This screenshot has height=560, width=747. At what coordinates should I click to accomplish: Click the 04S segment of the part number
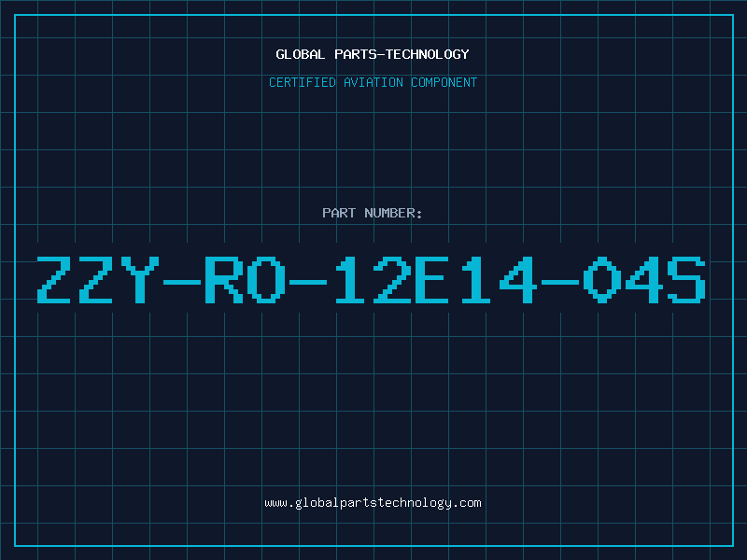coord(644,280)
